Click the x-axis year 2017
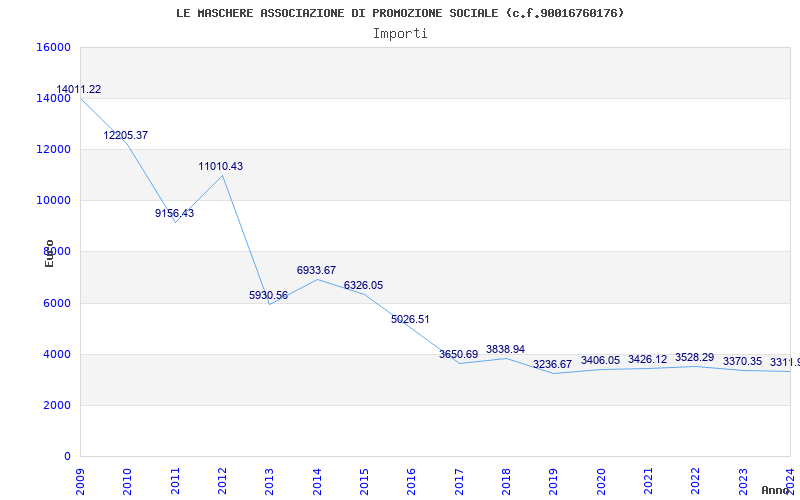 [459, 481]
